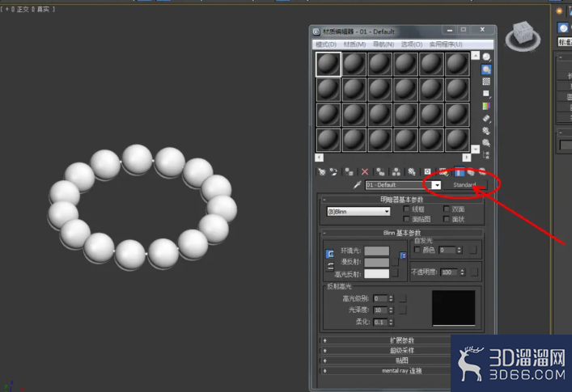The width and height of the screenshot is (572, 392).
Task: Check the 自发光 颜色 checkbox
Action: [x=417, y=250]
